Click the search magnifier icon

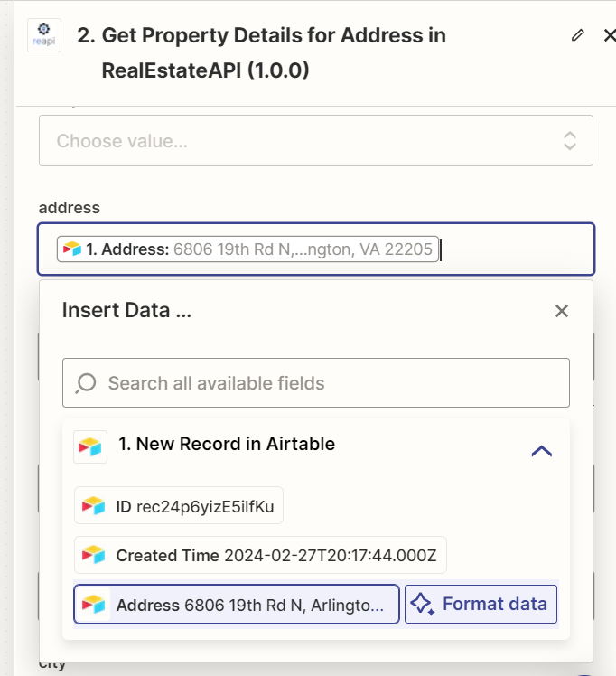pos(86,383)
